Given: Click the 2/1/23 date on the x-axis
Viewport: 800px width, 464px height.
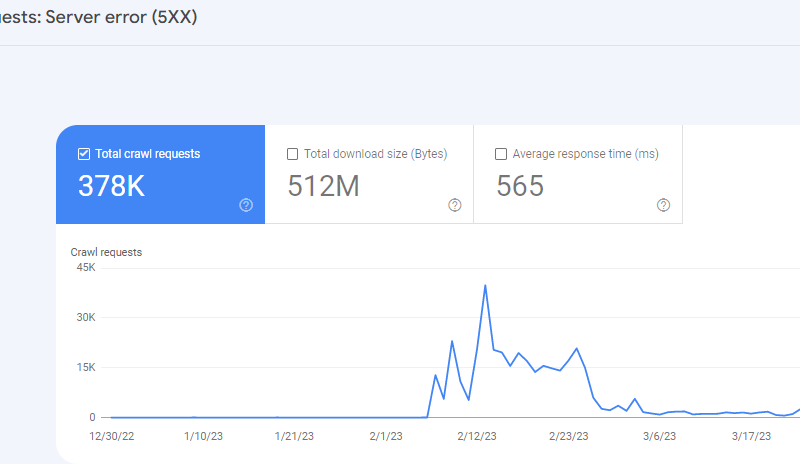Looking at the screenshot, I should click(x=386, y=436).
